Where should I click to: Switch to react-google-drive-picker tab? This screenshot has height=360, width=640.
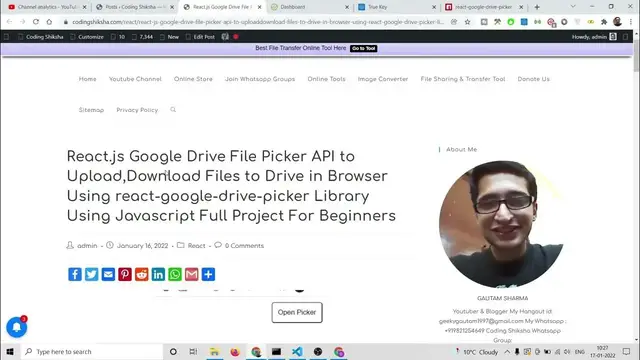(484, 7)
